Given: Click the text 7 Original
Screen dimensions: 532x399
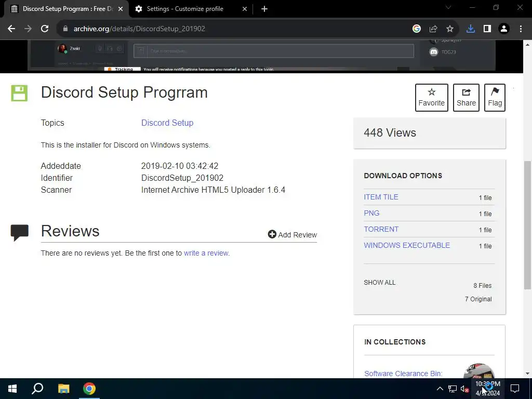Looking at the screenshot, I should 478,299.
